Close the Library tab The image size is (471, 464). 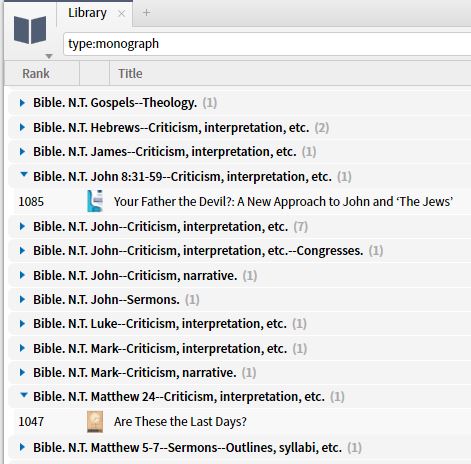122,13
